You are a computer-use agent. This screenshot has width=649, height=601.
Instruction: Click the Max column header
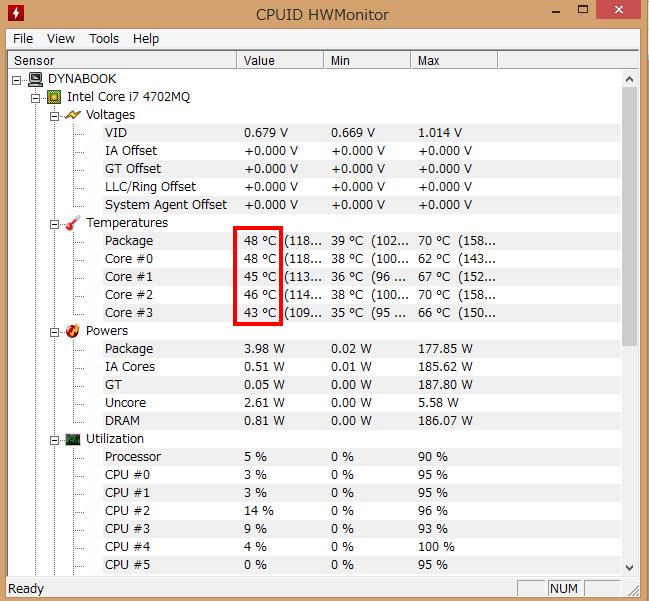pos(454,60)
